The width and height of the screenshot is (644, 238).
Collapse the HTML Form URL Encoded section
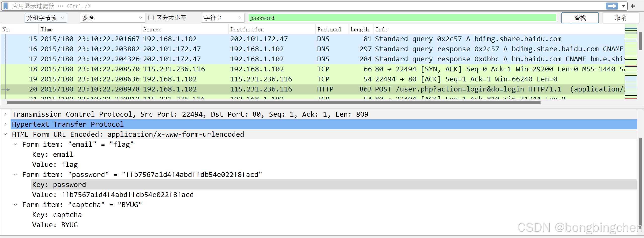(x=6, y=134)
